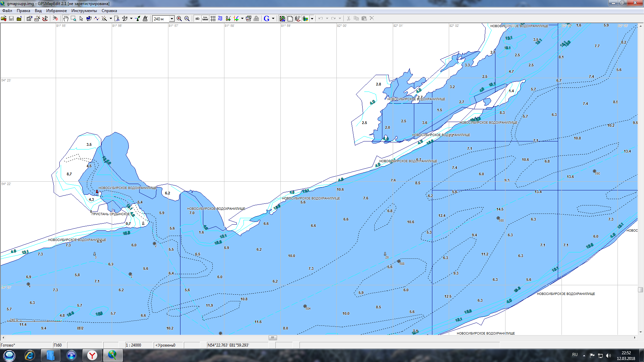Toggle the attached raster images view button

(305, 18)
